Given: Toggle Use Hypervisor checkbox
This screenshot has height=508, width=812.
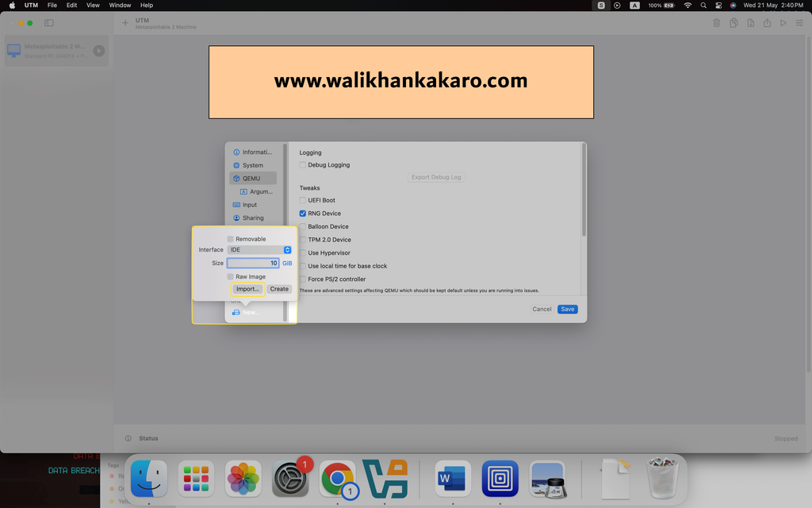Looking at the screenshot, I should click(x=302, y=253).
